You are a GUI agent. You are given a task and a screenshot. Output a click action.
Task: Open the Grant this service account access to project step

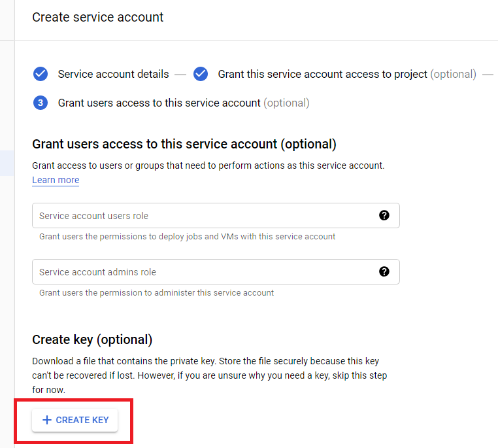tap(322, 74)
